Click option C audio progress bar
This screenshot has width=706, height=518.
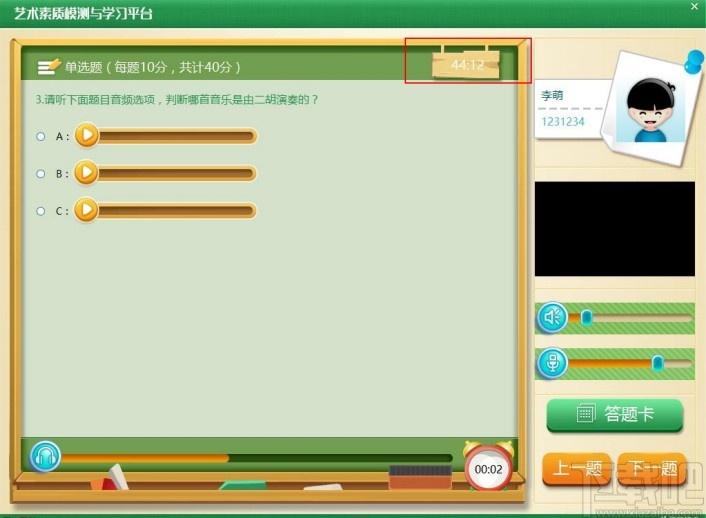[177, 211]
